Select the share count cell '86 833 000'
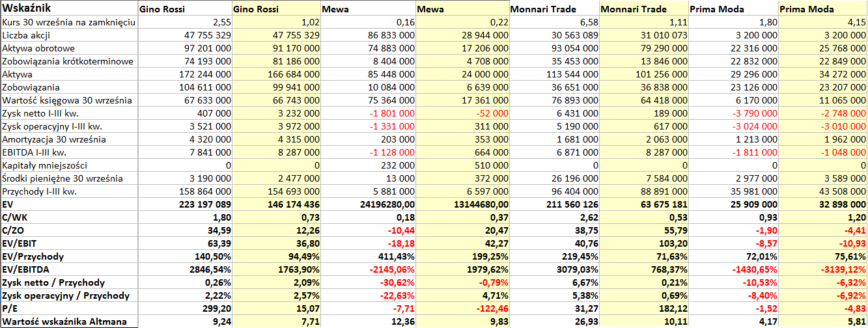Viewport: 868px width, 328px height. coord(369,35)
